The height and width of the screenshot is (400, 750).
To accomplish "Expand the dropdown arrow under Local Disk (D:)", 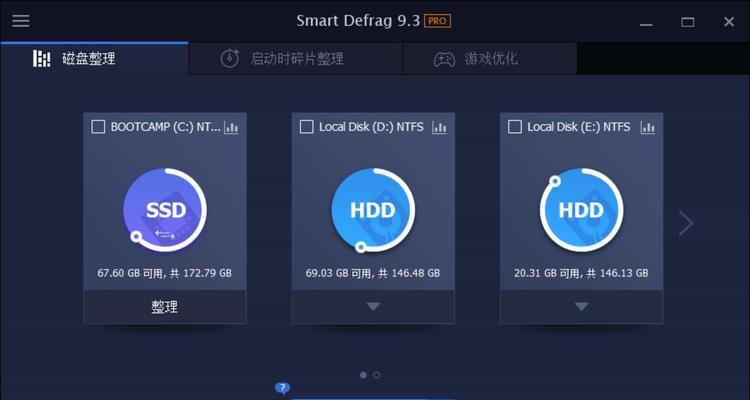I will [x=373, y=307].
